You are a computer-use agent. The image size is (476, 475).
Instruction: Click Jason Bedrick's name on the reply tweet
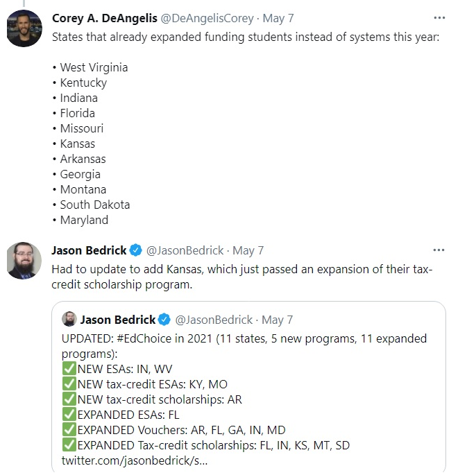pyautogui.click(x=90, y=250)
